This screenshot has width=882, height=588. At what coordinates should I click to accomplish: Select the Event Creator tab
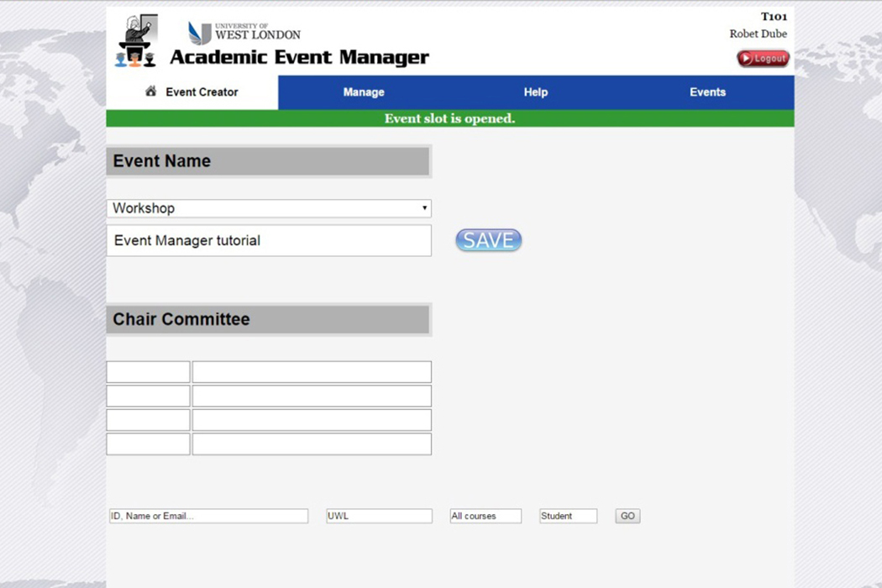[x=202, y=92]
